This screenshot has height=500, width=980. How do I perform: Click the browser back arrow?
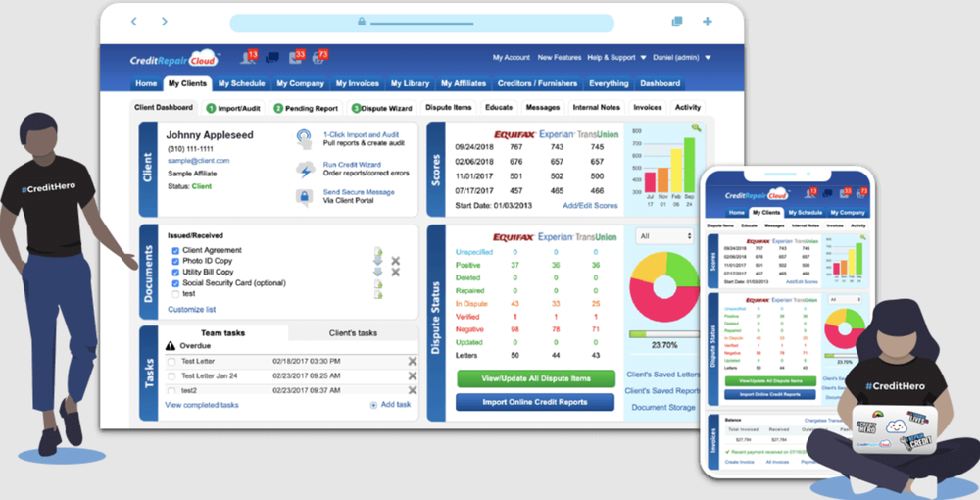133,22
